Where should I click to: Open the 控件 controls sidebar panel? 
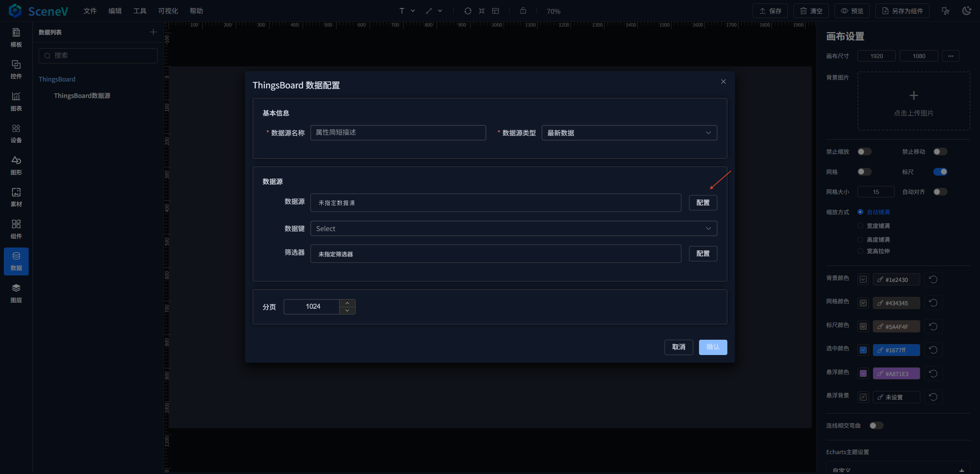coord(16,70)
